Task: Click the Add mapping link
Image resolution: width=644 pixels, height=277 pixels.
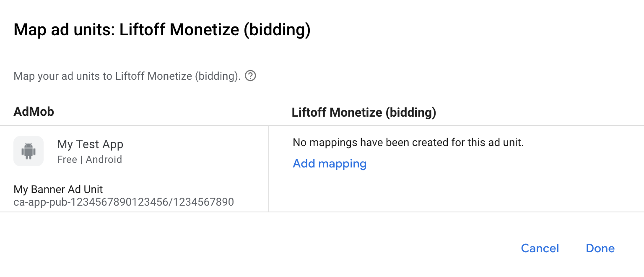Action: (x=330, y=164)
